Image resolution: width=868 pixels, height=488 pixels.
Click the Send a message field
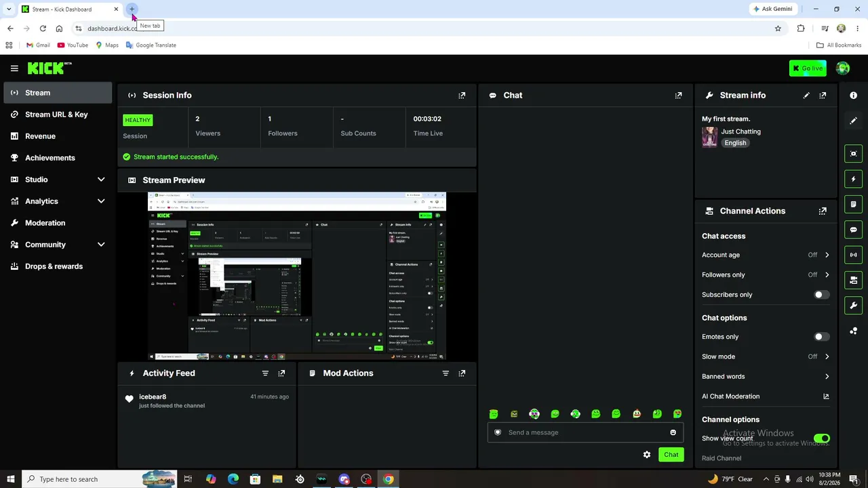(x=585, y=432)
